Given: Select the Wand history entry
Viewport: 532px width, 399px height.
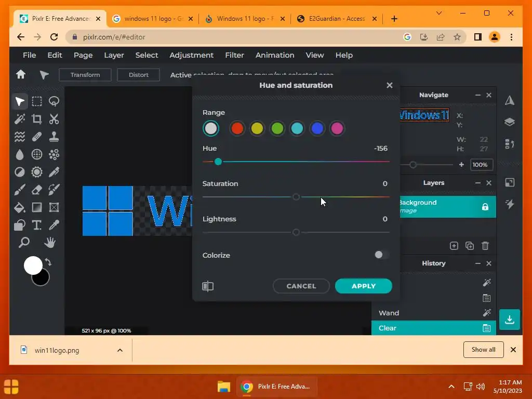Looking at the screenshot, I should click(434, 313).
